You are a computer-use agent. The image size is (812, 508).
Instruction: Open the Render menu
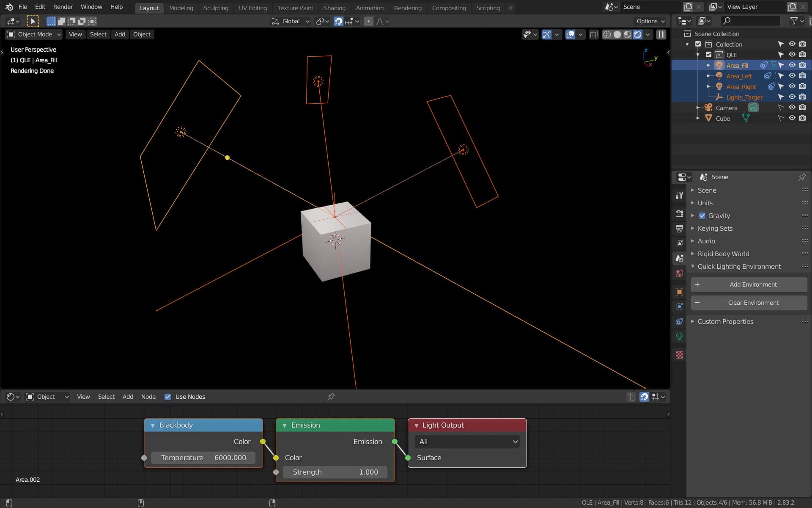point(63,7)
